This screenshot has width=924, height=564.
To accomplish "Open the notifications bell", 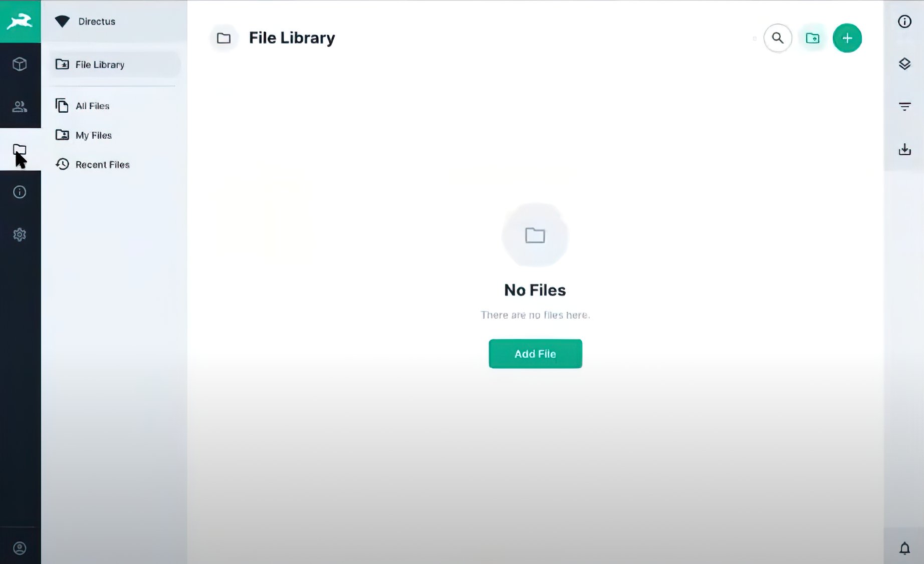I will (904, 548).
